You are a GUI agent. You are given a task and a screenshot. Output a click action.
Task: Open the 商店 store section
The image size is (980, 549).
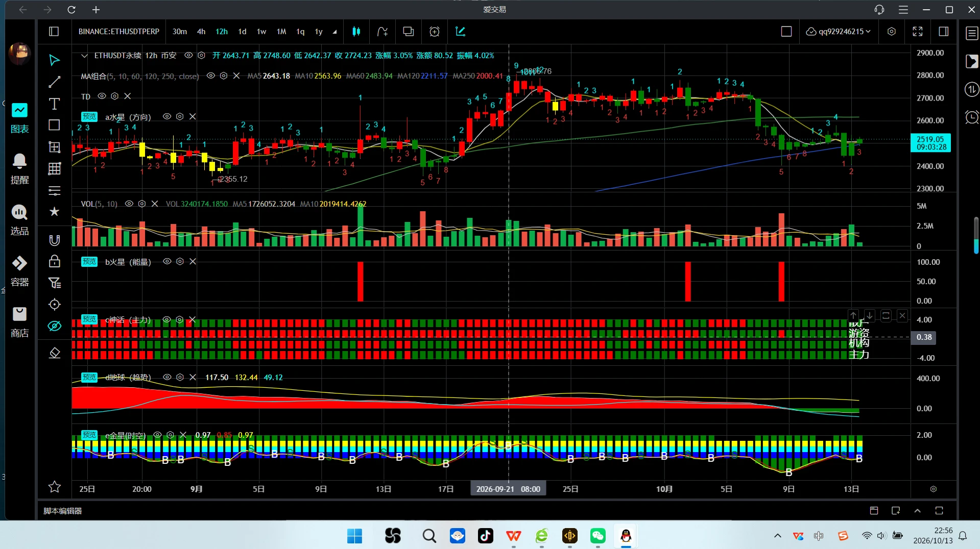(x=19, y=321)
